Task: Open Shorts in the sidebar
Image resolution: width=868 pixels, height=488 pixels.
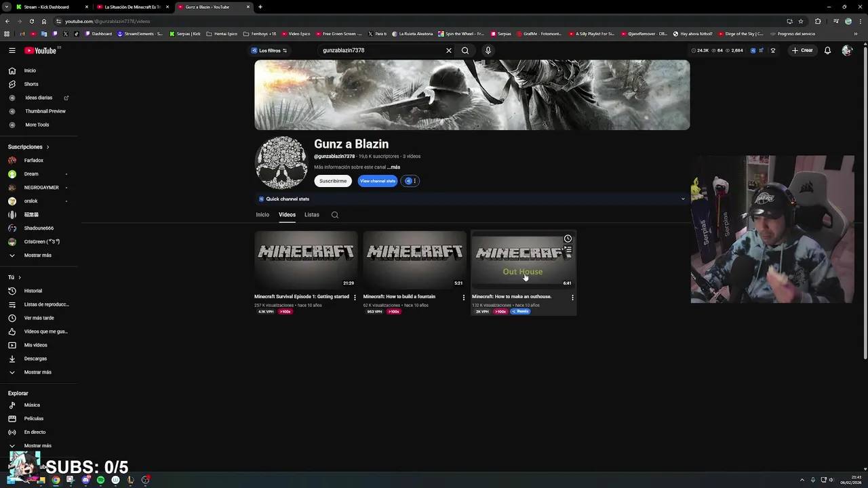Action: [x=31, y=84]
